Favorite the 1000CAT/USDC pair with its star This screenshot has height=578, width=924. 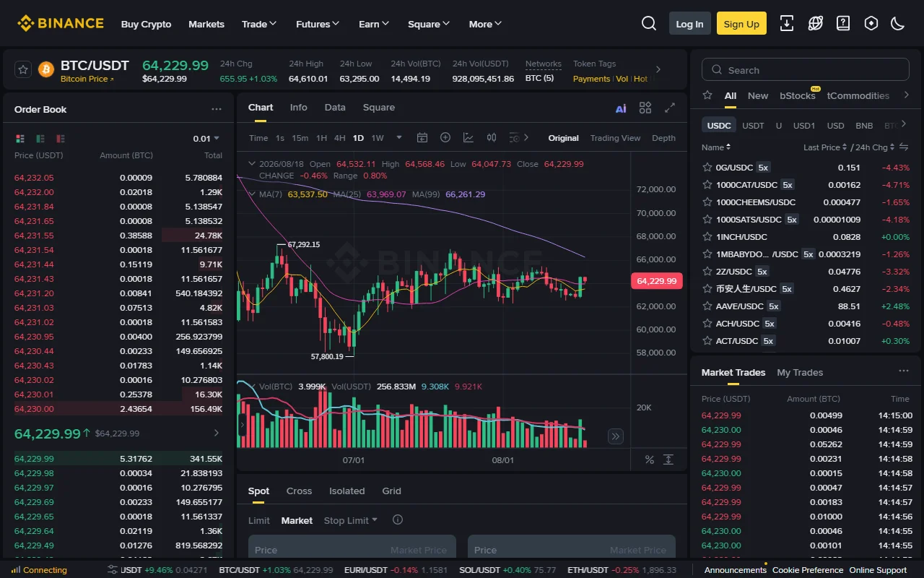(x=707, y=184)
